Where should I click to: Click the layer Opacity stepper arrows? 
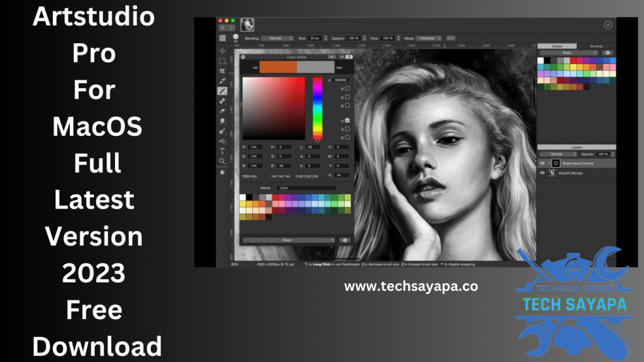tap(613, 155)
